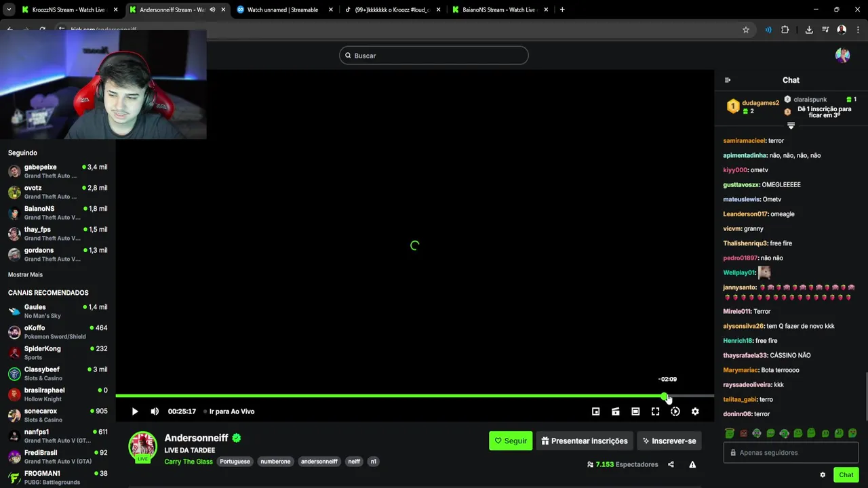This screenshot has width=868, height=488.
Task: Play the paused stream video
Action: (x=134, y=411)
